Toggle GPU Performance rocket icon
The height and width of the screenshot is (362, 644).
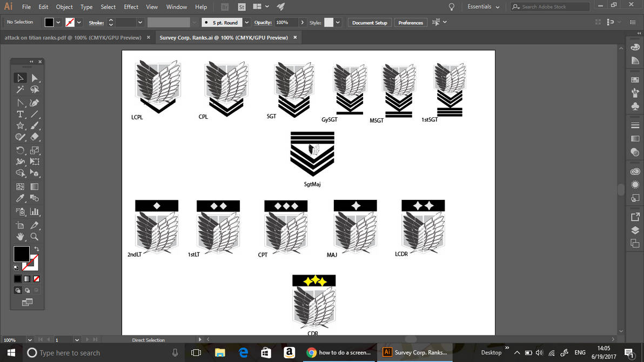coord(281,6)
